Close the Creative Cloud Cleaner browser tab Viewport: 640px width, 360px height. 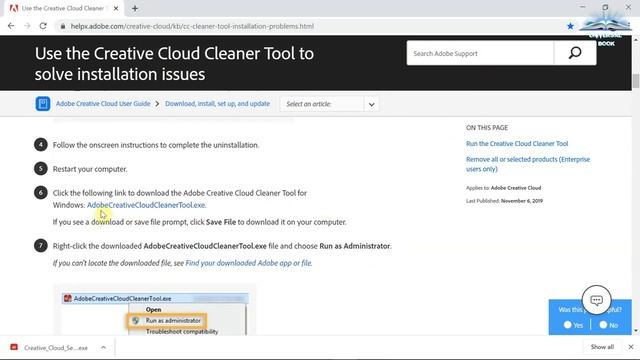tap(116, 8)
